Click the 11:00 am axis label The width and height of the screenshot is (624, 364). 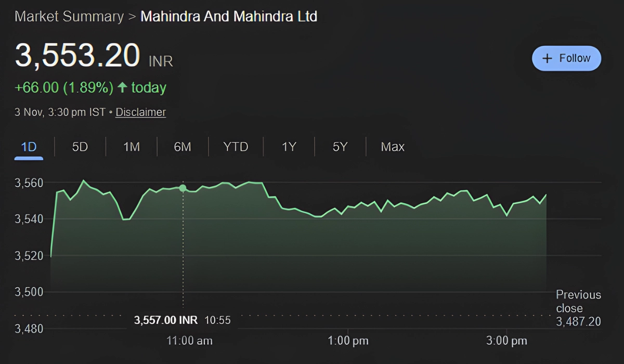click(189, 341)
